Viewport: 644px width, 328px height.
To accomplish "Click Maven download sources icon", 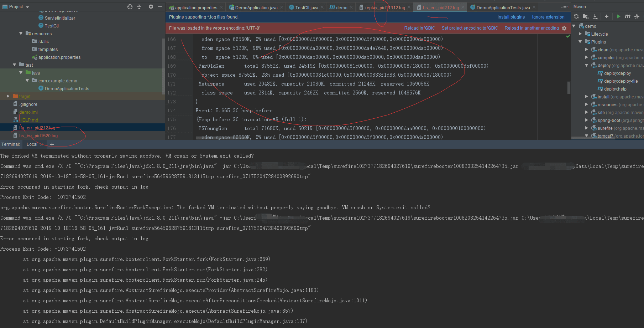I will [595, 16].
